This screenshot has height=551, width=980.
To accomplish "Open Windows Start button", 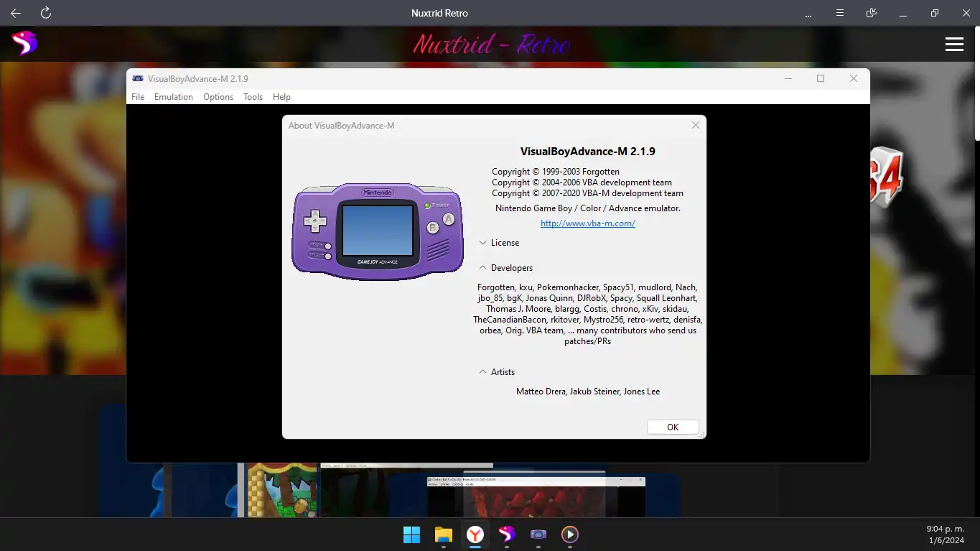I will click(411, 534).
